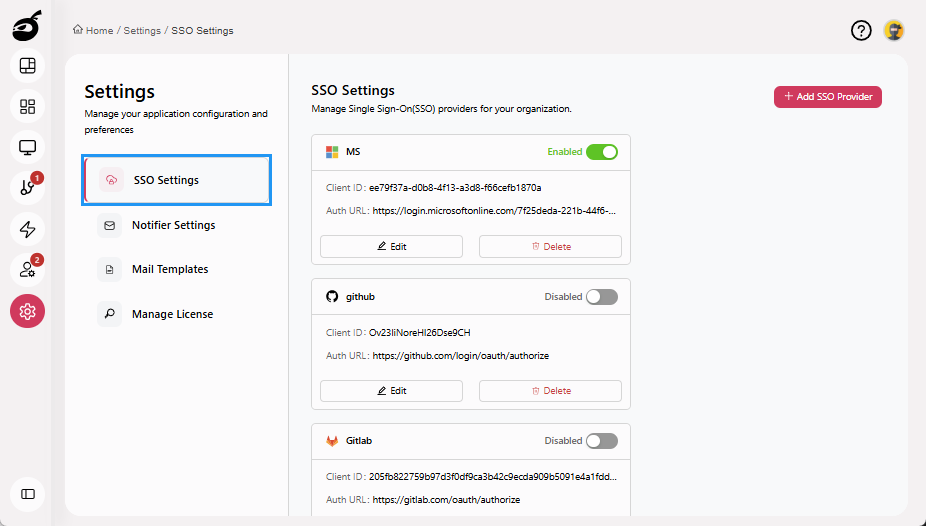Open the user management sidebar icon with badge 2
This screenshot has height=526, width=926.
27,270
